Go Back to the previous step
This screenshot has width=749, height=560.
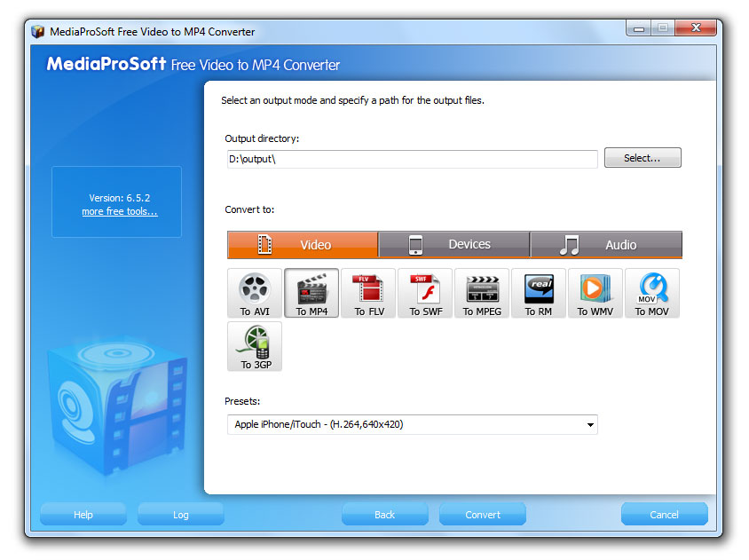point(384,515)
